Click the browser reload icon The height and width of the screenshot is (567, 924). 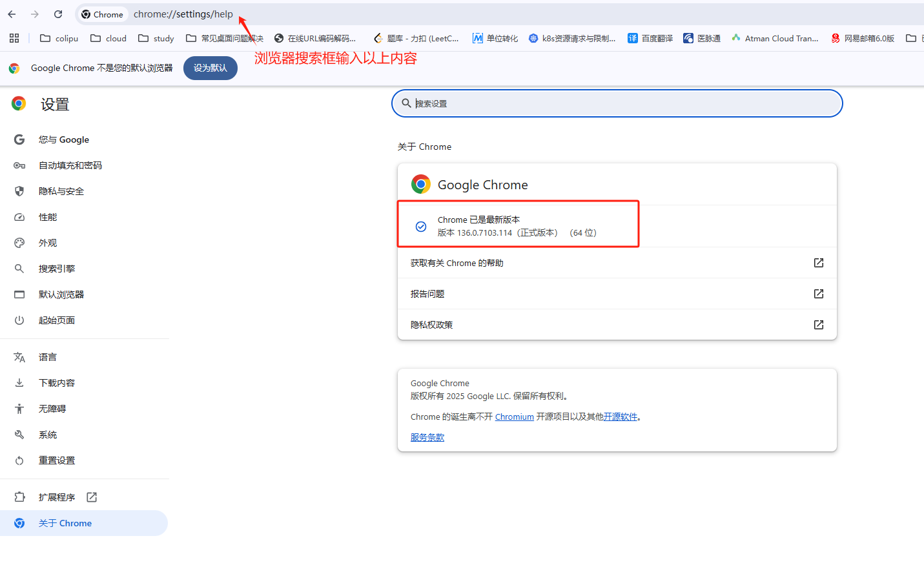[x=58, y=14]
